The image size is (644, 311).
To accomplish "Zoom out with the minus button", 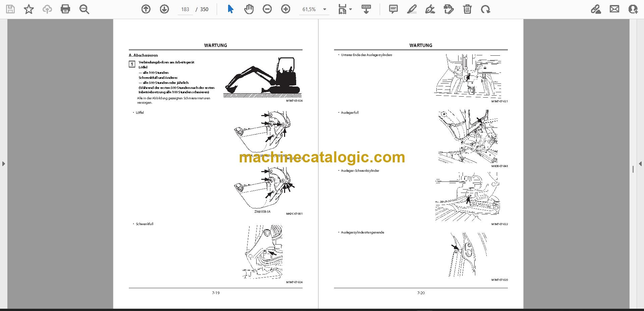I will point(267,9).
